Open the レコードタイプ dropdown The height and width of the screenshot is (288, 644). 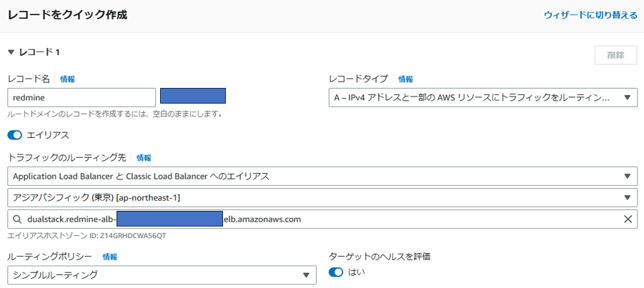483,97
